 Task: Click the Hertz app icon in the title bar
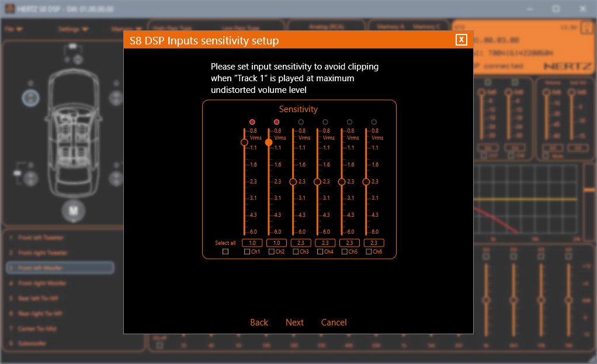(9, 8)
